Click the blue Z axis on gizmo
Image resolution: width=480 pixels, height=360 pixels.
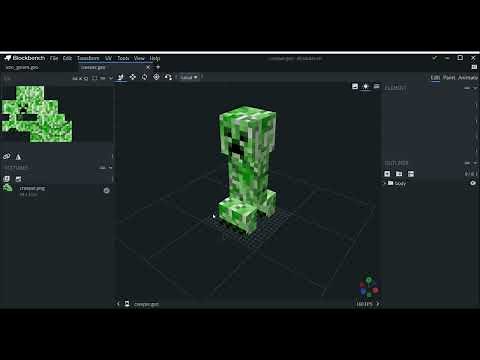(363, 291)
